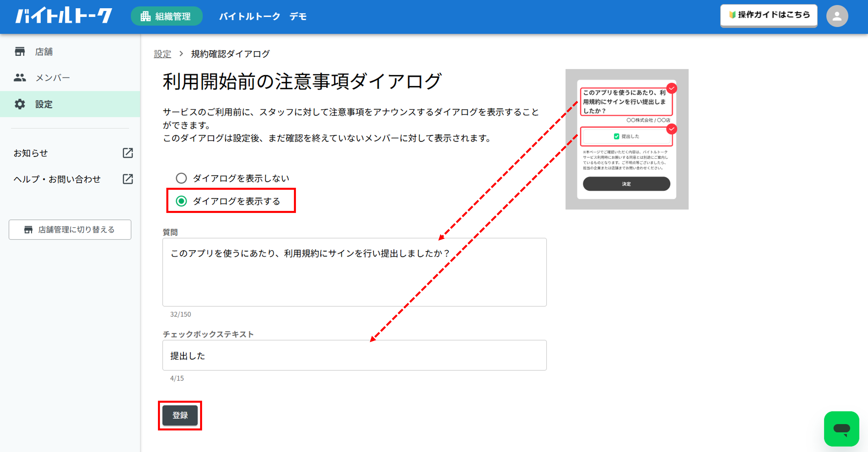This screenshot has height=452, width=868.
Task: Click the 利用開始前の注意事項ダイアログ heading
Action: (x=302, y=81)
